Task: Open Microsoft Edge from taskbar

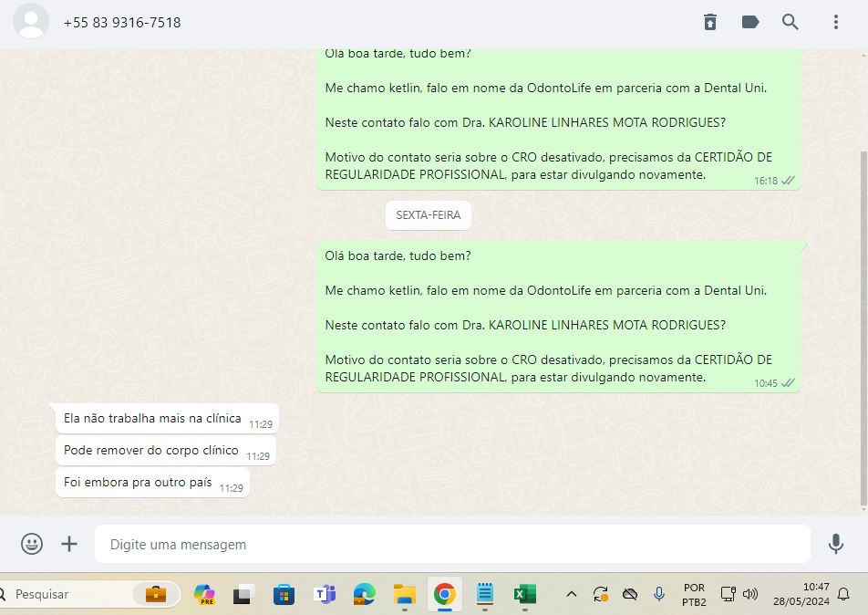Action: (365, 595)
